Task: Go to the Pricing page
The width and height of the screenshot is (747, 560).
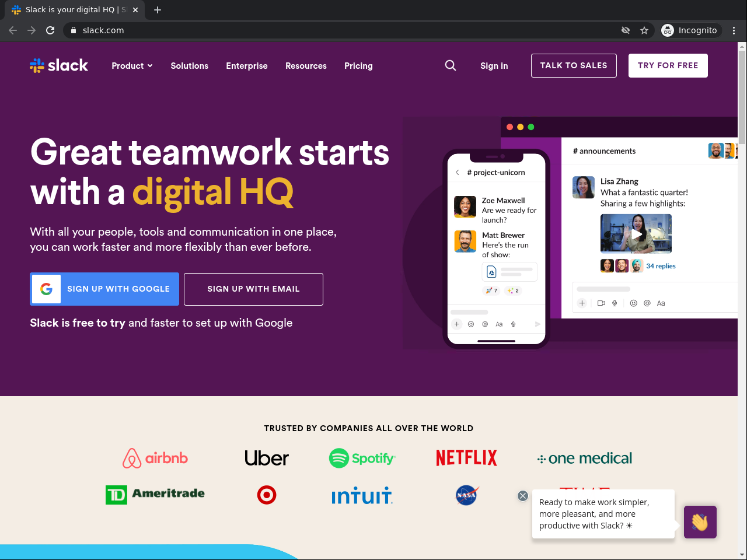Action: [x=358, y=66]
